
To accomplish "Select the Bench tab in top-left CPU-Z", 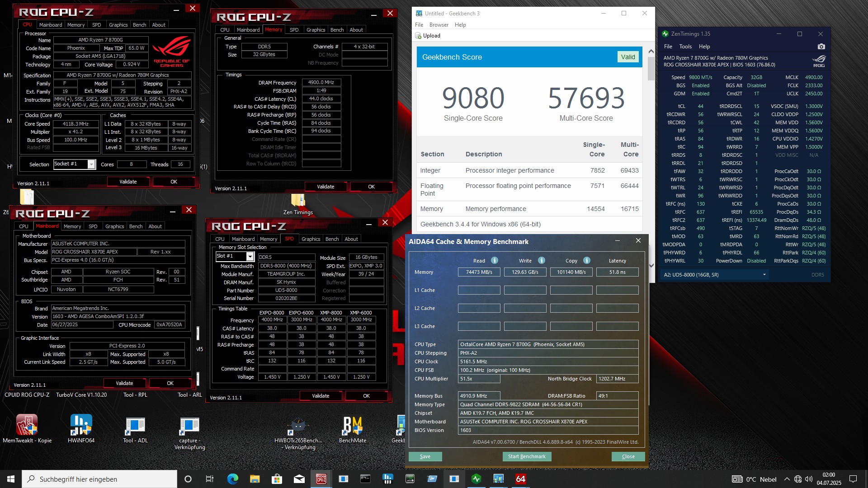I will coord(139,25).
